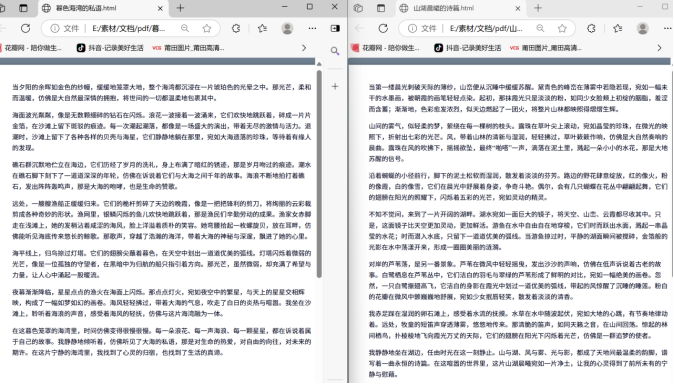The image size is (674, 384).
Task: Open 抖音 bookmark in right window
Action: [x=468, y=48]
